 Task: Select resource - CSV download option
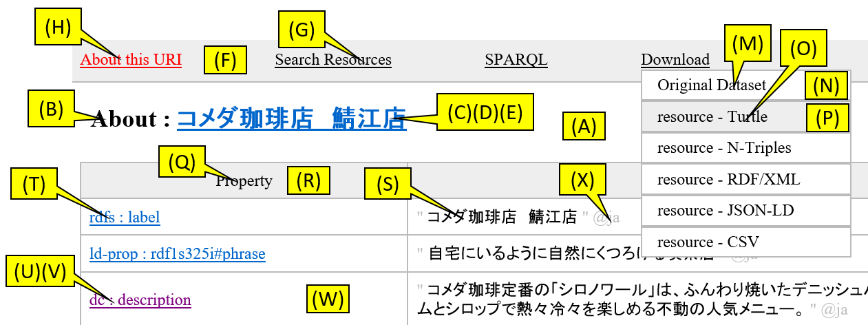coord(746,242)
